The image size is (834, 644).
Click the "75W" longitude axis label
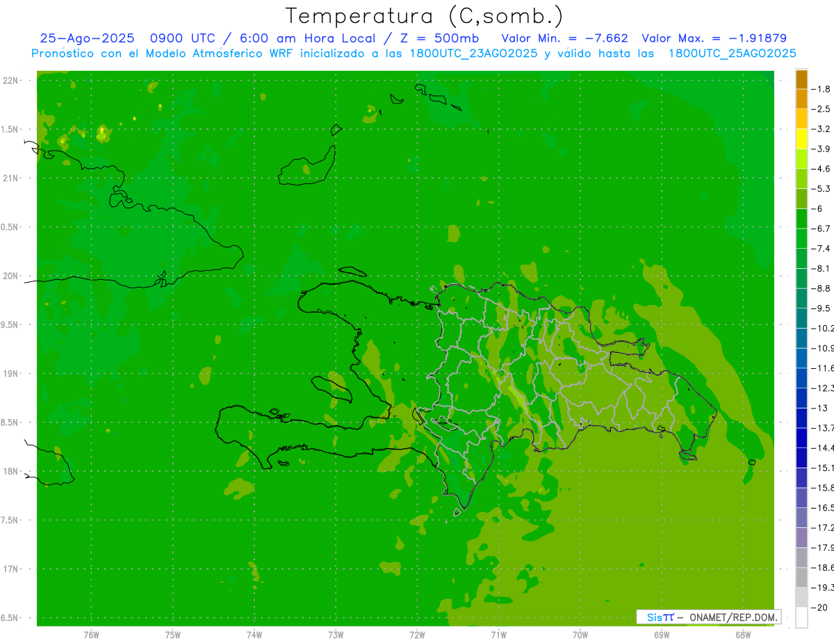[x=173, y=634]
